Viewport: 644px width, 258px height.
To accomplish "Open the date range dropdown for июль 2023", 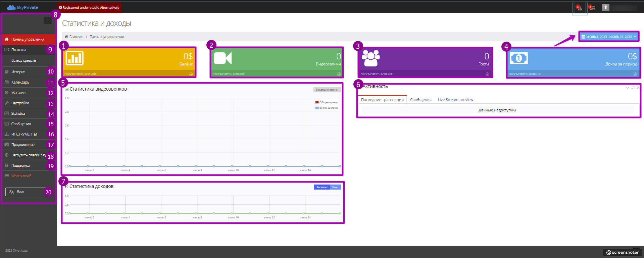I will [608, 37].
